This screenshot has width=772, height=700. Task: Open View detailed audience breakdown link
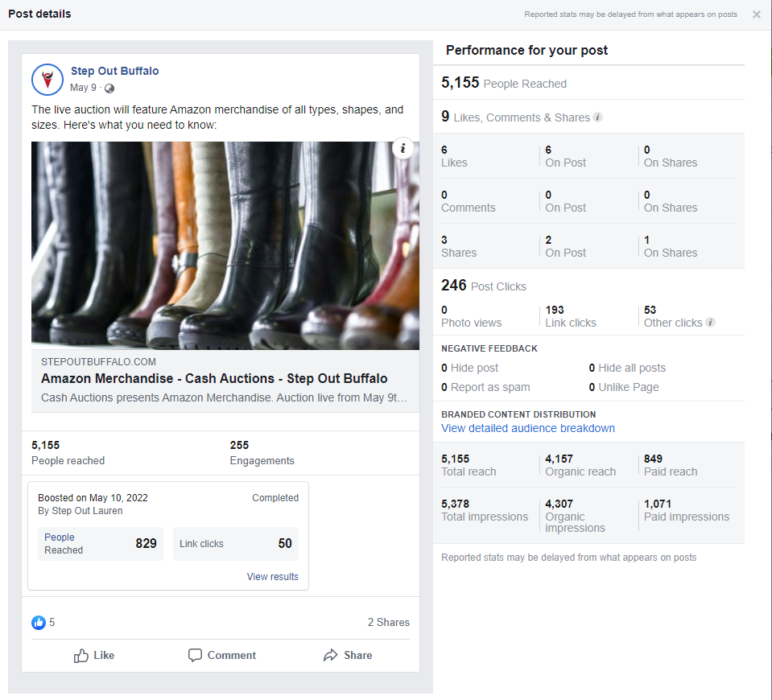coord(528,428)
